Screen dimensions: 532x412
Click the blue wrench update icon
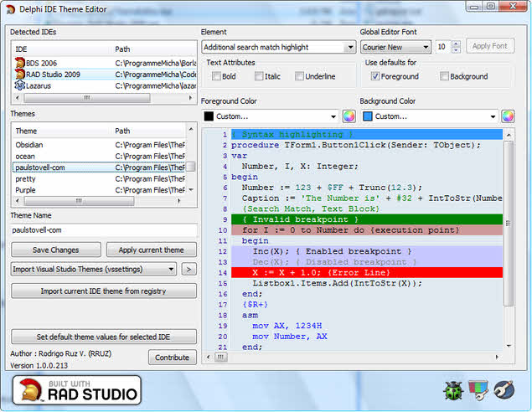pyautogui.click(x=504, y=390)
